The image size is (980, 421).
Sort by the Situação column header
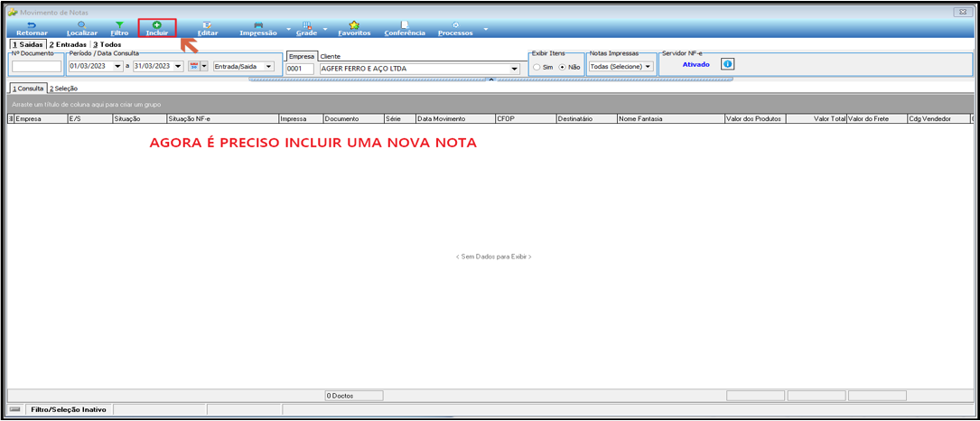pos(139,118)
